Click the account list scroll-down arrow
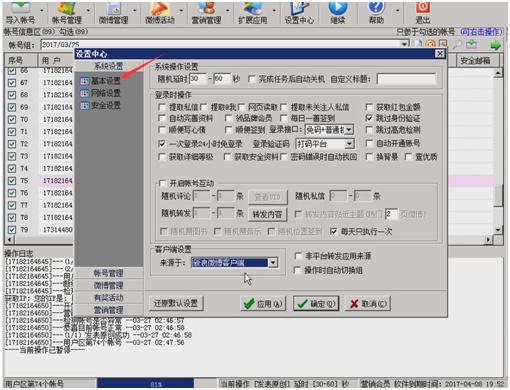Viewport: 510px width, 390px height. [498, 230]
